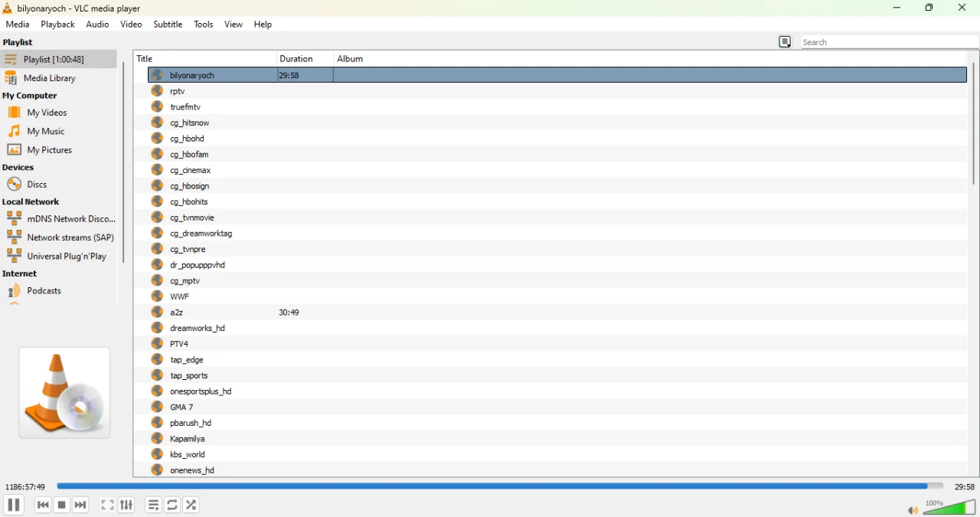Select Playlist [1:00:48] in sidebar
Image resolution: width=980 pixels, height=517 pixels.
coord(59,59)
